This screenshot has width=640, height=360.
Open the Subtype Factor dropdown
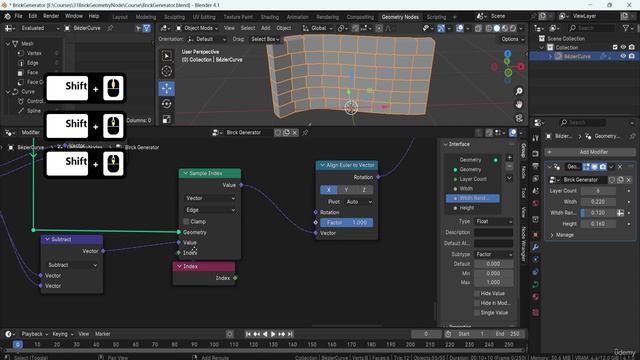click(x=493, y=254)
